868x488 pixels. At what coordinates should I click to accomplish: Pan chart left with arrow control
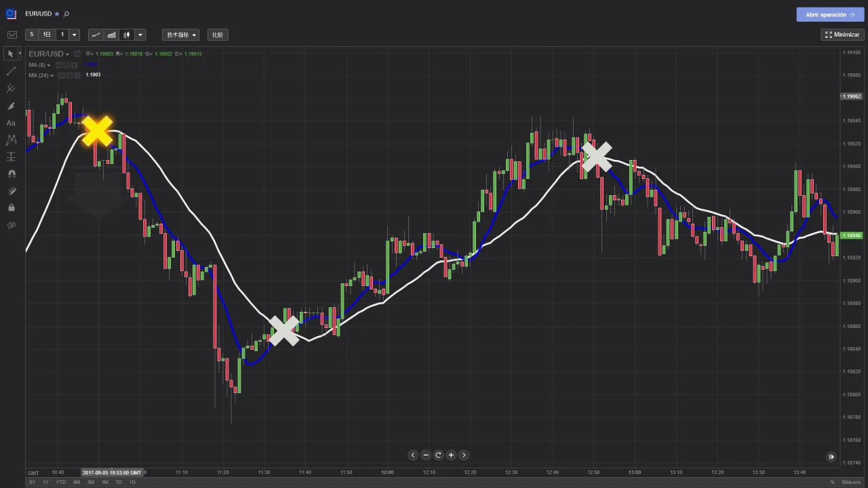point(412,455)
